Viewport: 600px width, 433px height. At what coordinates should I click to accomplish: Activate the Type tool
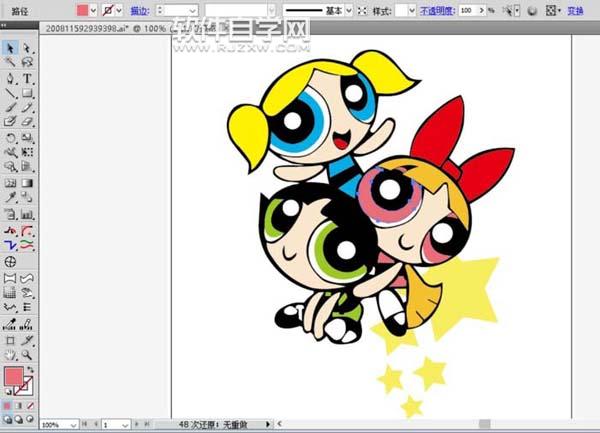point(27,79)
